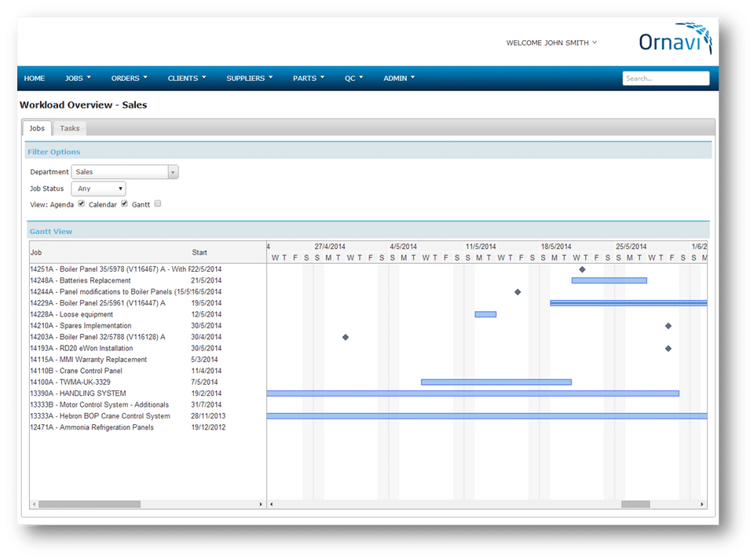This screenshot has width=754, height=560.
Task: Click Gantt bar for TWMA-UK-3329
Action: 496,382
